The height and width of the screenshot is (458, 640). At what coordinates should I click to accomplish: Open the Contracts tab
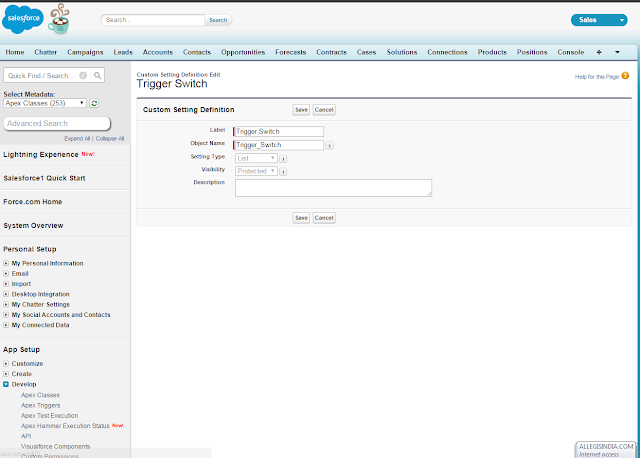[x=331, y=52]
